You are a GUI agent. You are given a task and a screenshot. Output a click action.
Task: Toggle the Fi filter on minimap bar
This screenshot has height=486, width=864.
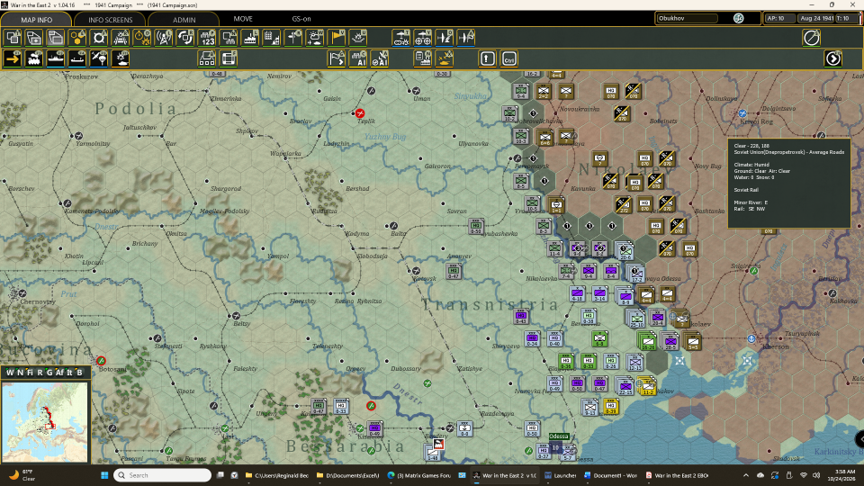(x=30, y=372)
